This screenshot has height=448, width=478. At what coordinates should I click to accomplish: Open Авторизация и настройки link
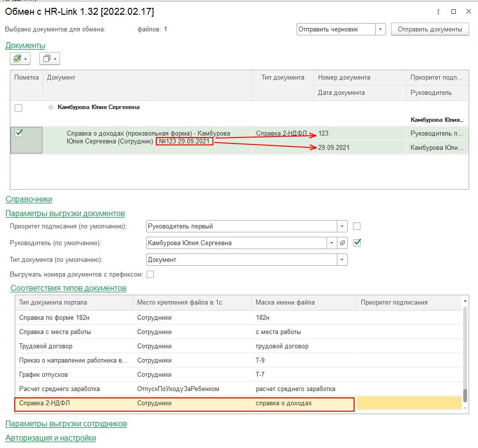click(51, 438)
